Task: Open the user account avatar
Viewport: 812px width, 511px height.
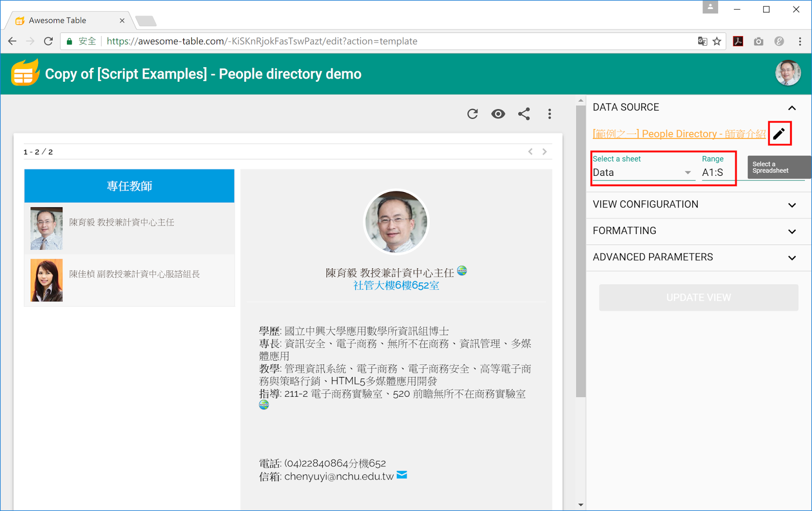Action: (788, 73)
